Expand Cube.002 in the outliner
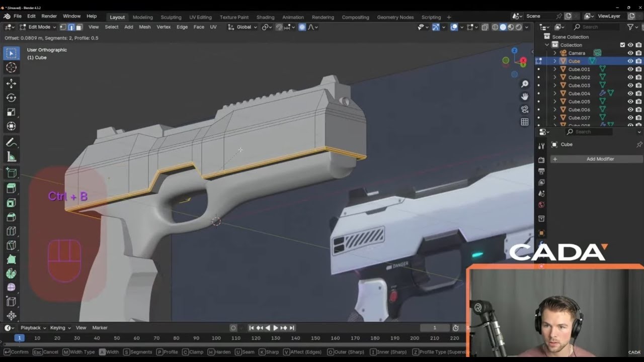The height and width of the screenshot is (362, 644). tap(555, 77)
